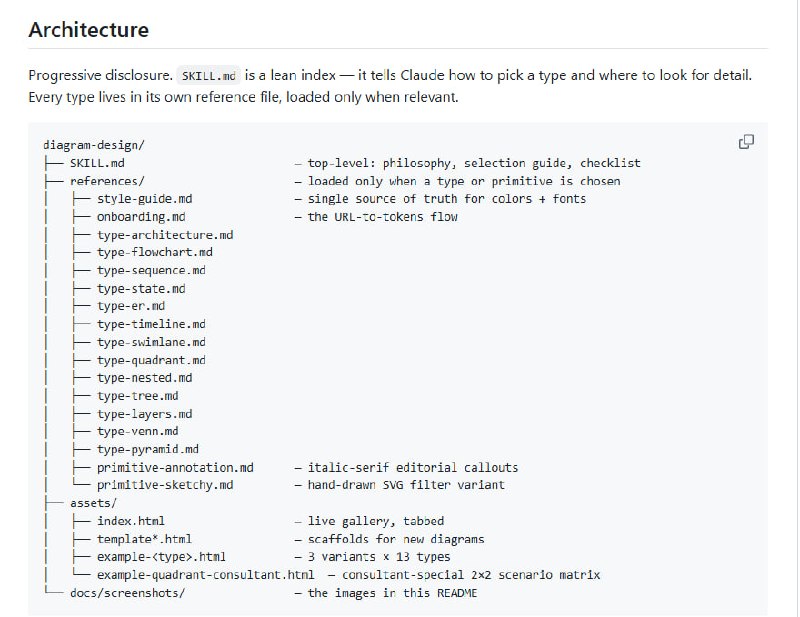Screen dimensions: 800x617
Task: Select the docs/screenshots/ folder line
Action: (x=128, y=593)
